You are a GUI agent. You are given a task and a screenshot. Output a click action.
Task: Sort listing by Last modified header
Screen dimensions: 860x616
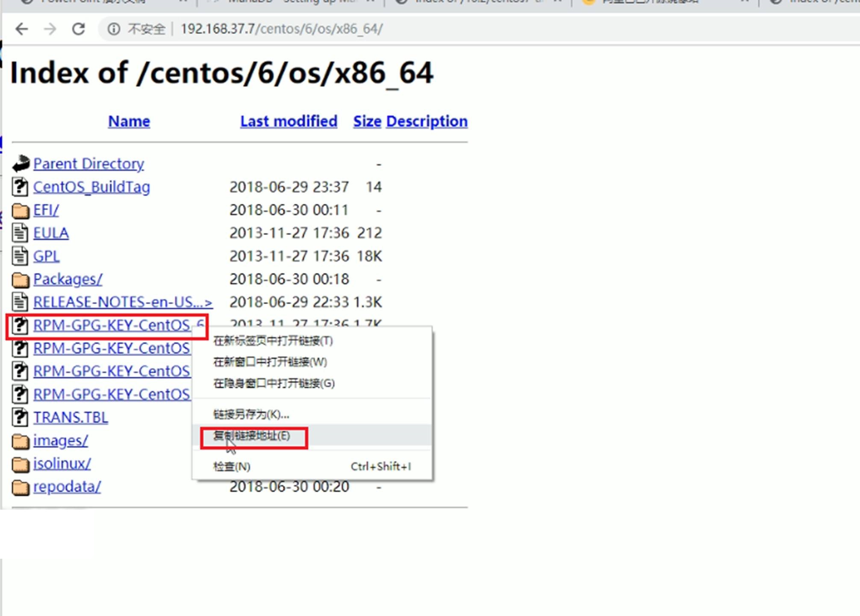289,121
